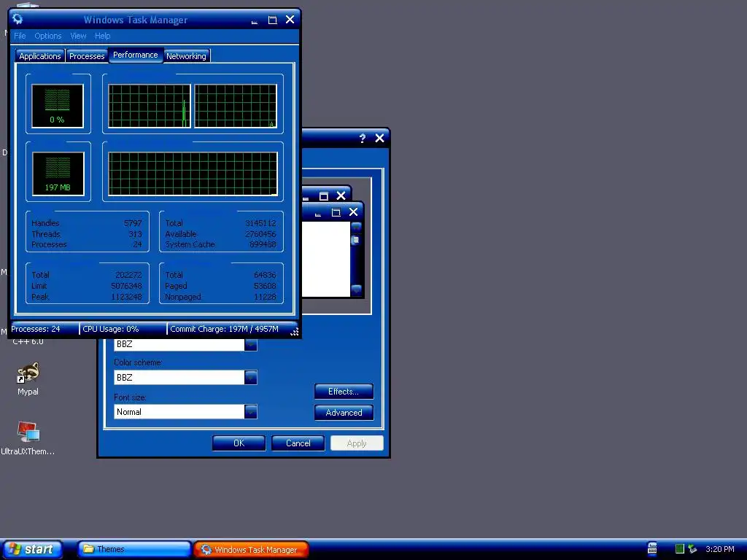Click the left CPU usage history graph
747x560 pixels.
coord(149,106)
